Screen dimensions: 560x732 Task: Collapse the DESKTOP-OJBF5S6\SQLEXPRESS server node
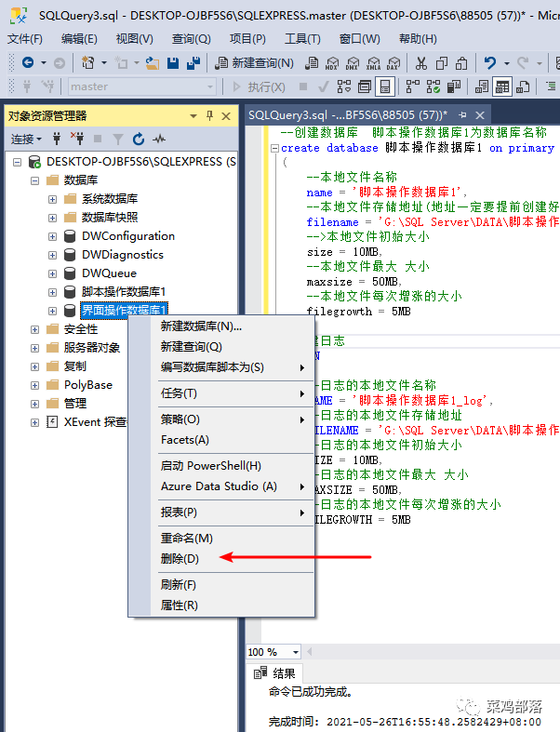coord(18,162)
